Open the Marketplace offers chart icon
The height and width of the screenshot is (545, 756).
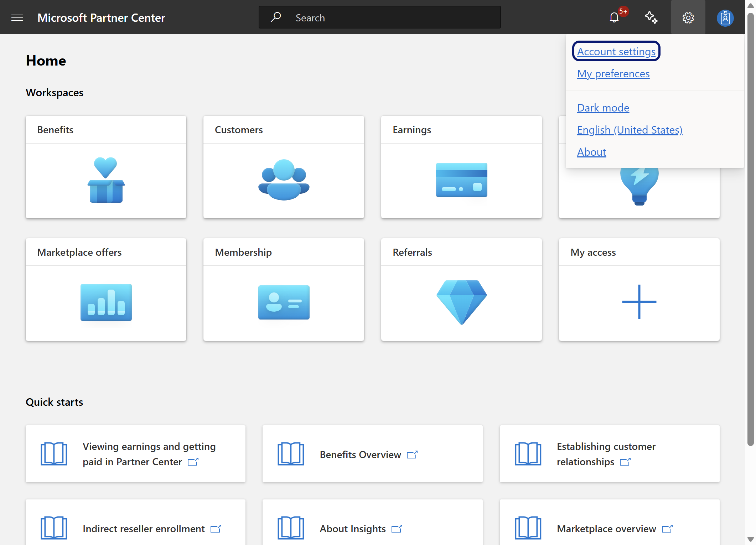(x=106, y=302)
